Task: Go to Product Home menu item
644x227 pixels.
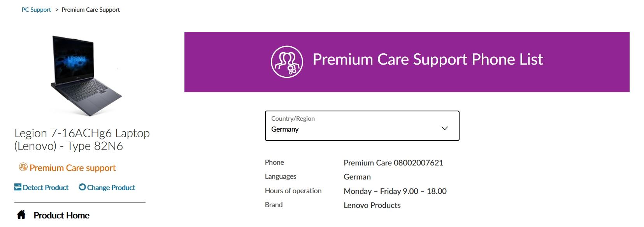Action: pos(61,215)
